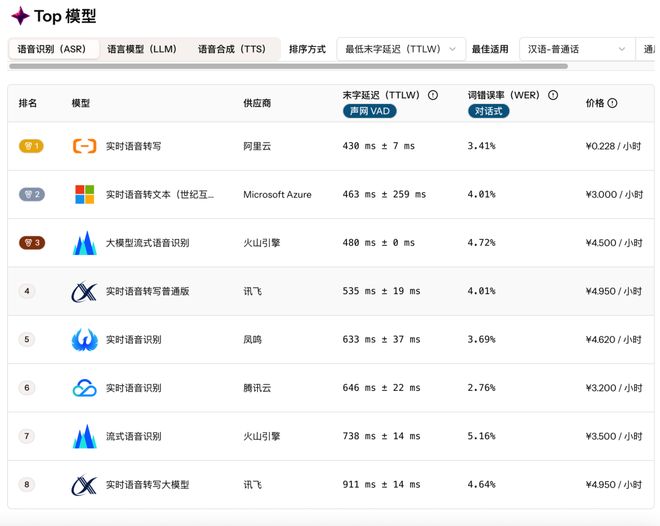Image resolution: width=660 pixels, height=526 pixels.
Task: Click the 模型 column header
Action: pos(81,103)
